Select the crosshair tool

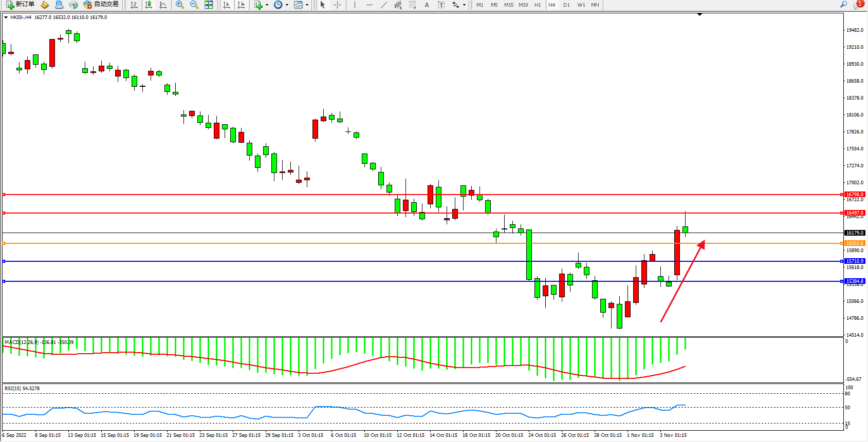(x=337, y=5)
